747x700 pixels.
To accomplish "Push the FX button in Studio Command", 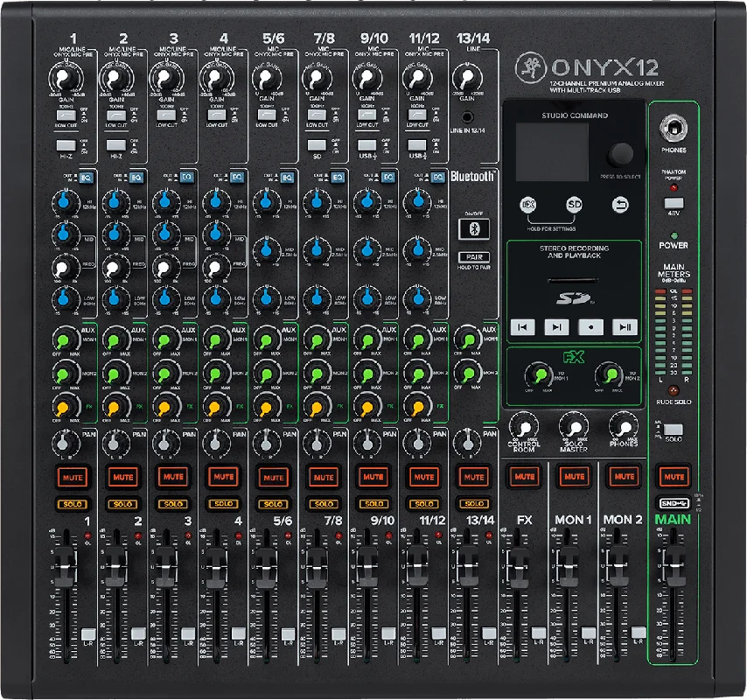I will 527,205.
